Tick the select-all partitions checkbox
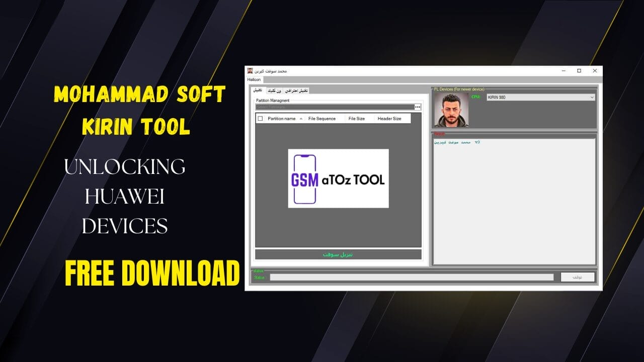 [260, 119]
